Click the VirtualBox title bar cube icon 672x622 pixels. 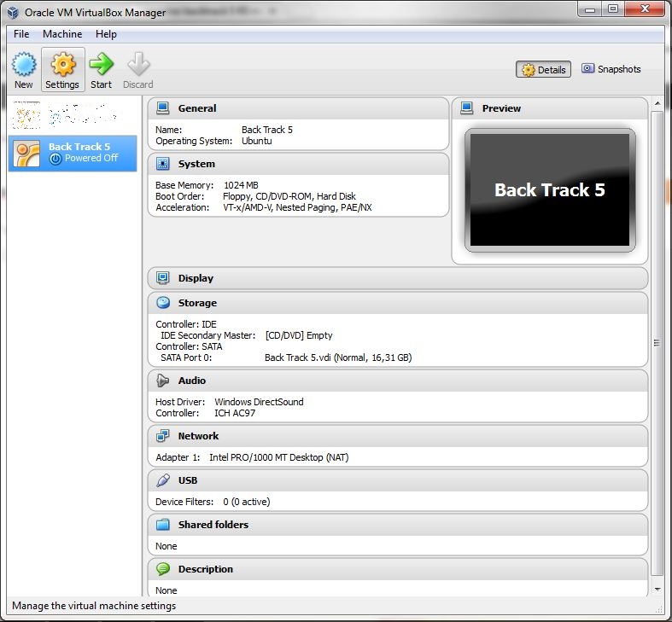click(14, 13)
